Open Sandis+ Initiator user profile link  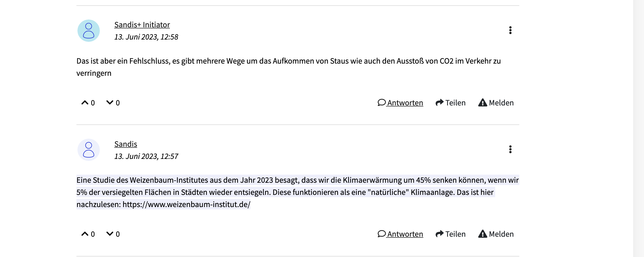(142, 25)
